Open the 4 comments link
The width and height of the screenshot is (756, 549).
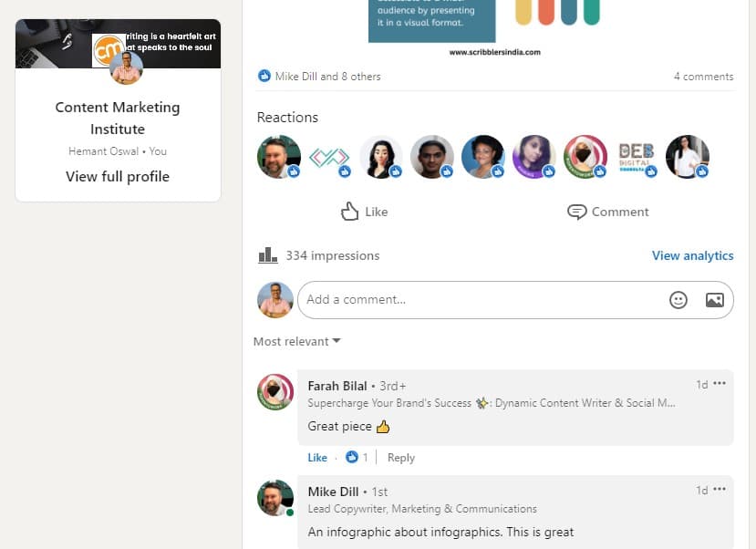coord(703,77)
